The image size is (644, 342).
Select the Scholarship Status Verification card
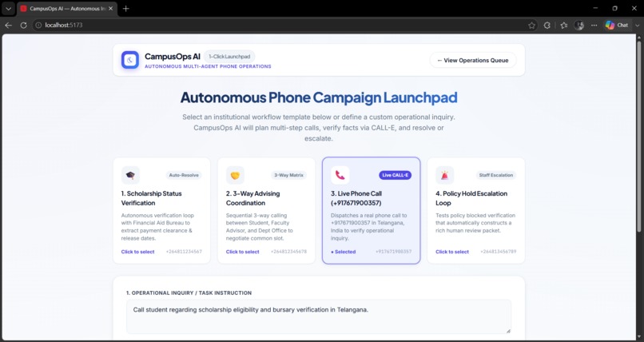[x=161, y=210]
